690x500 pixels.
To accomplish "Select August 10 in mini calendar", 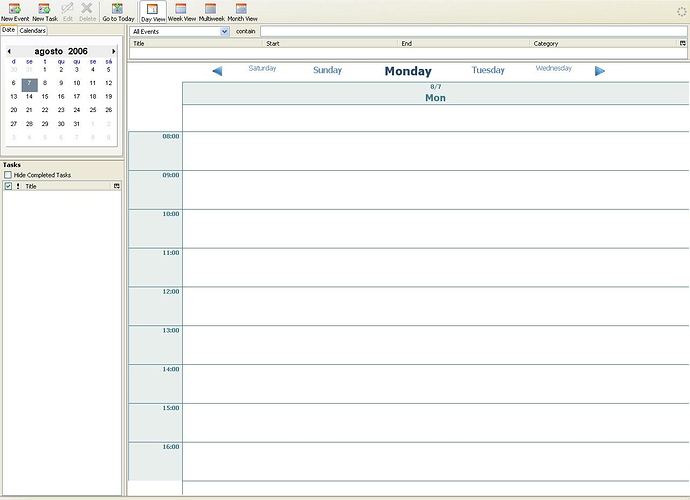I will click(x=77, y=83).
